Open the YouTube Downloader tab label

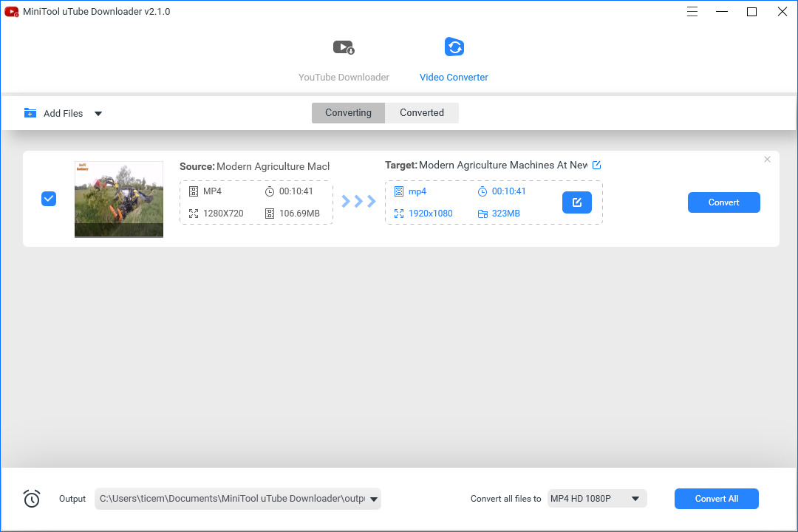(344, 78)
